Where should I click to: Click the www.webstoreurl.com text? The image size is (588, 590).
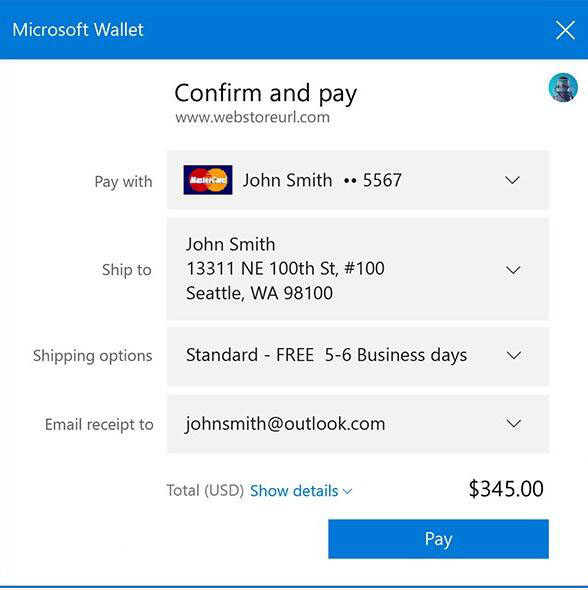[x=252, y=117]
